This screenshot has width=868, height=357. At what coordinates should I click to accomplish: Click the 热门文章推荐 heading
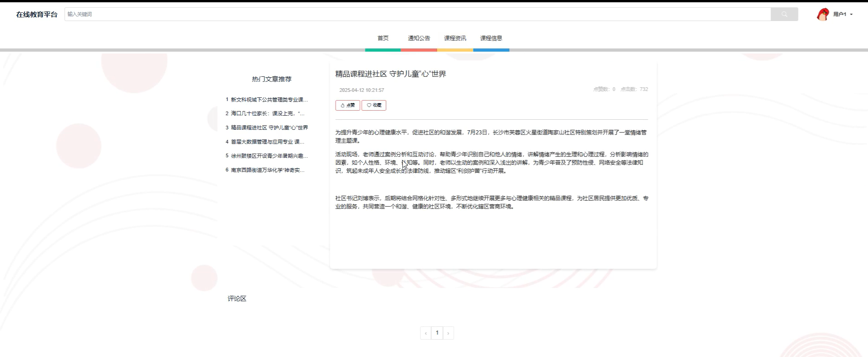[271, 79]
